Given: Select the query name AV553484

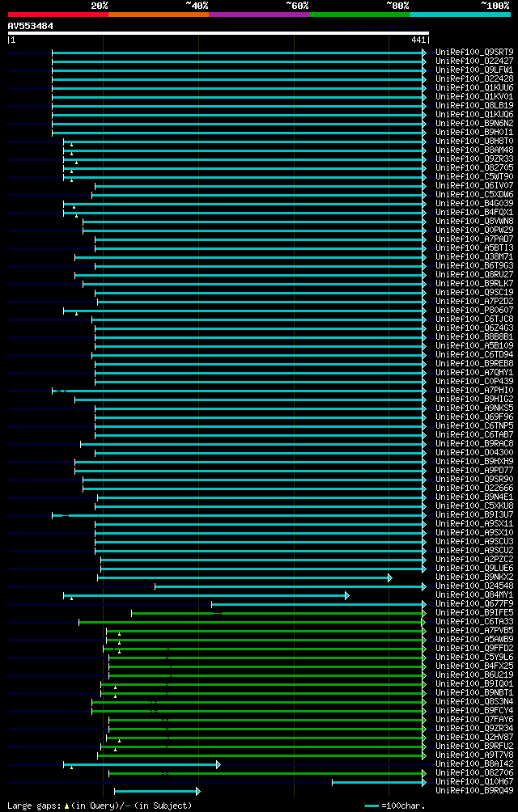Looking at the screenshot, I should point(30,25).
